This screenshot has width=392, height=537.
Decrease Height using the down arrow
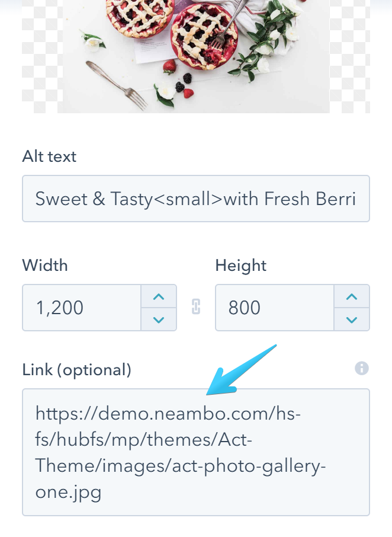click(352, 319)
